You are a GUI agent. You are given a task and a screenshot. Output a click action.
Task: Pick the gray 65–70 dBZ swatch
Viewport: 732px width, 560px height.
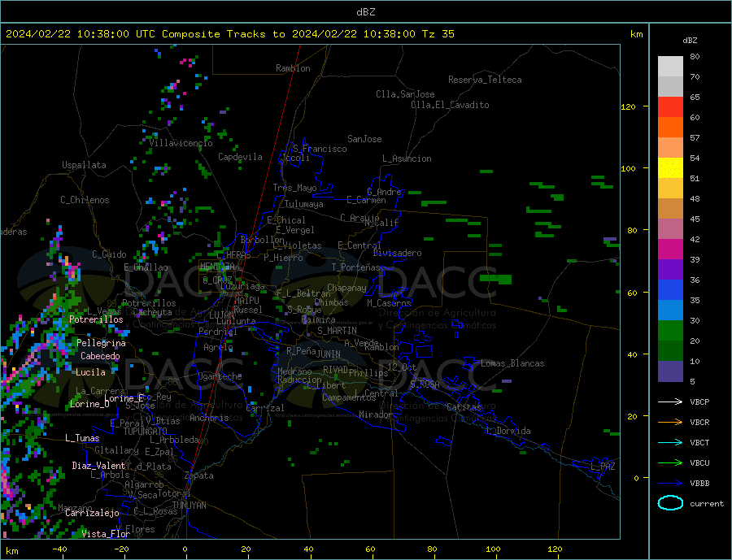[670, 87]
